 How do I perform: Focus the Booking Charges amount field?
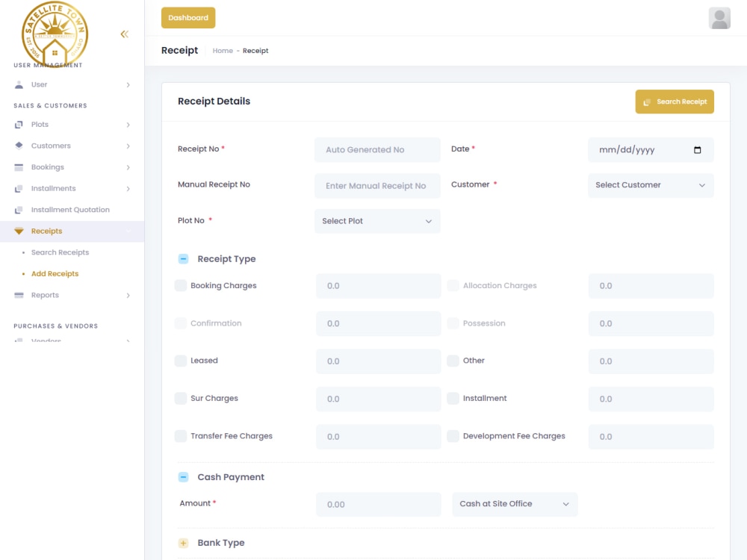point(378,286)
